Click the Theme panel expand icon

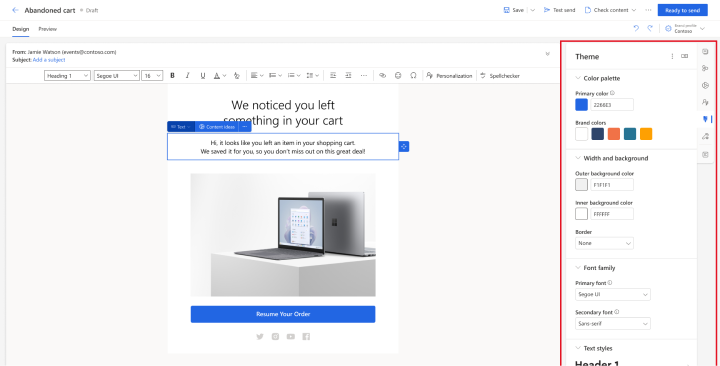coord(685,56)
